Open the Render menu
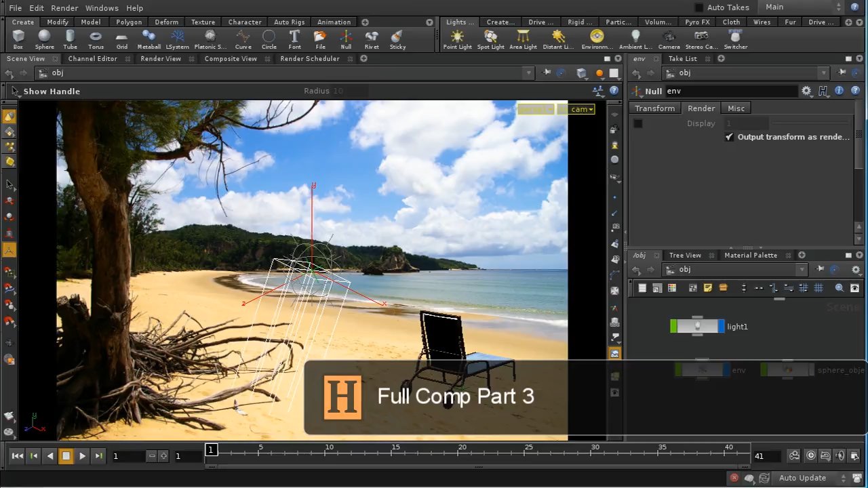Screen dimensions: 868x488 64,7
